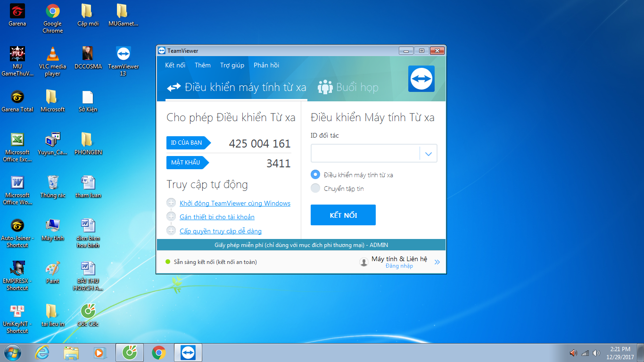The image size is (644, 362).
Task: Click Đăng nhập sign-in link
Action: pos(399,266)
